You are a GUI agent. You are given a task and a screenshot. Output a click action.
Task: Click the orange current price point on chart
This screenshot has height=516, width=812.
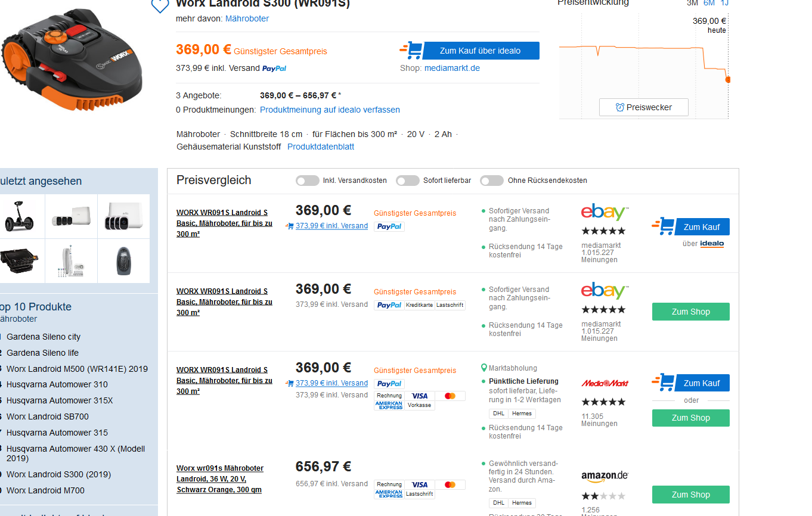coord(727,79)
